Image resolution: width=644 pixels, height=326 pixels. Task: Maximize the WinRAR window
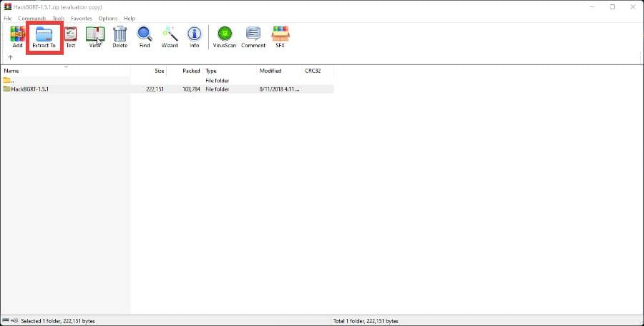(x=612, y=7)
